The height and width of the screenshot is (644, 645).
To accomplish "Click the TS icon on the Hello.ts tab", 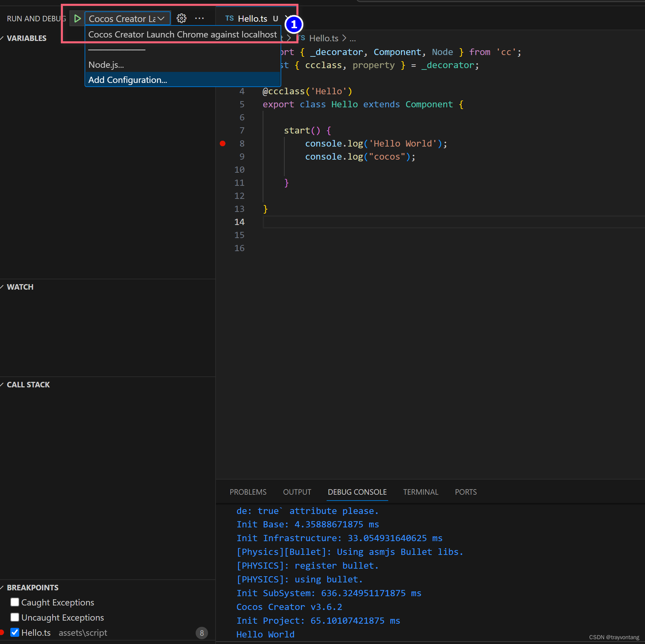I will tap(229, 19).
